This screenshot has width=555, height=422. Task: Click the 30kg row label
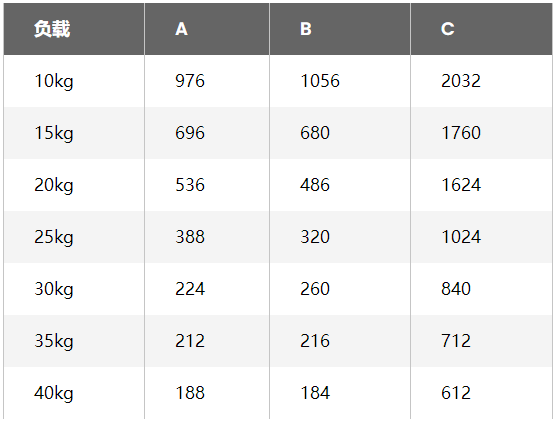tap(54, 289)
